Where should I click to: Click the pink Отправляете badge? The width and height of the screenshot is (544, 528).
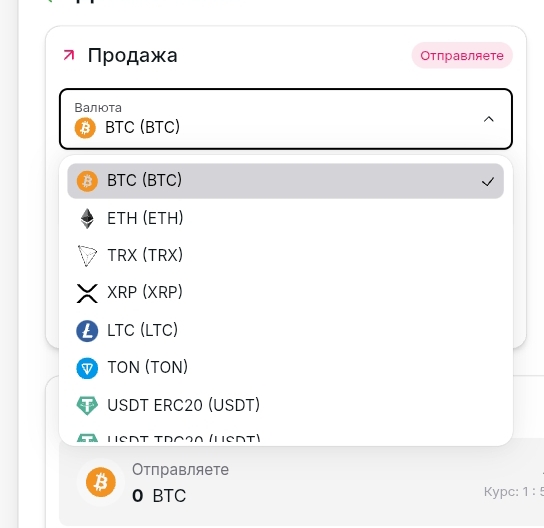click(462, 56)
